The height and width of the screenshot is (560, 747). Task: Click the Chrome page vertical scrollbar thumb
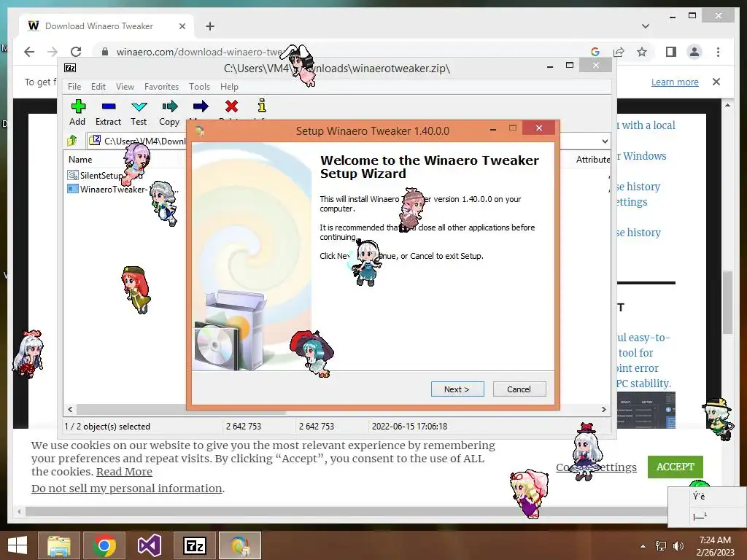click(x=727, y=303)
